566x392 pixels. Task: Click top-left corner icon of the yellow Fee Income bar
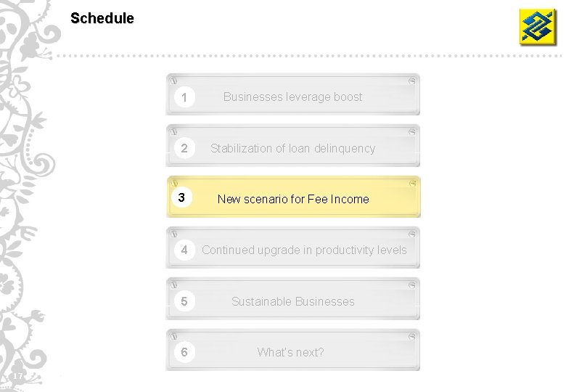(174, 184)
